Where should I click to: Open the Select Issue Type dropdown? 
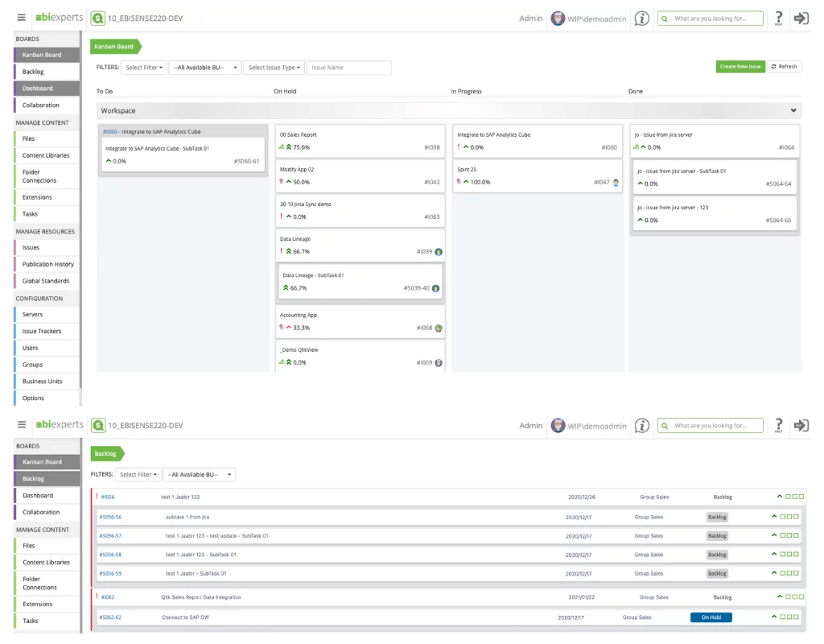click(x=274, y=68)
